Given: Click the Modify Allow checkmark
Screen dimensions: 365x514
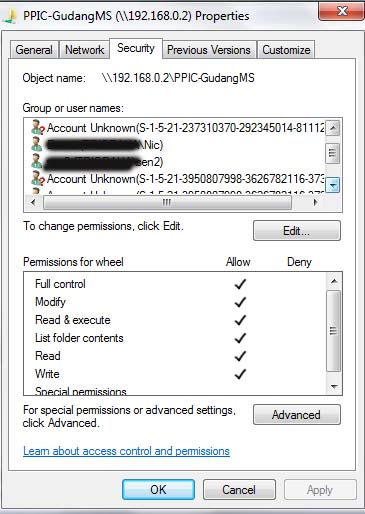Looking at the screenshot, I should tap(240, 302).
